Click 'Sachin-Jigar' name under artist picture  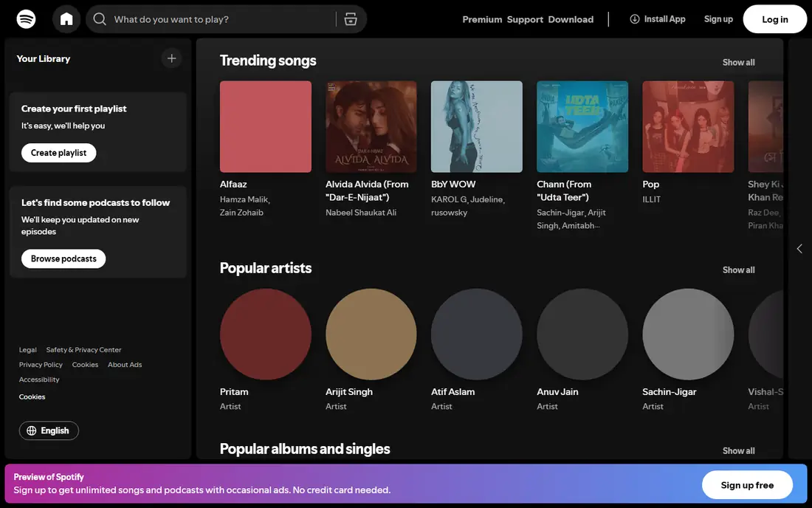click(669, 391)
